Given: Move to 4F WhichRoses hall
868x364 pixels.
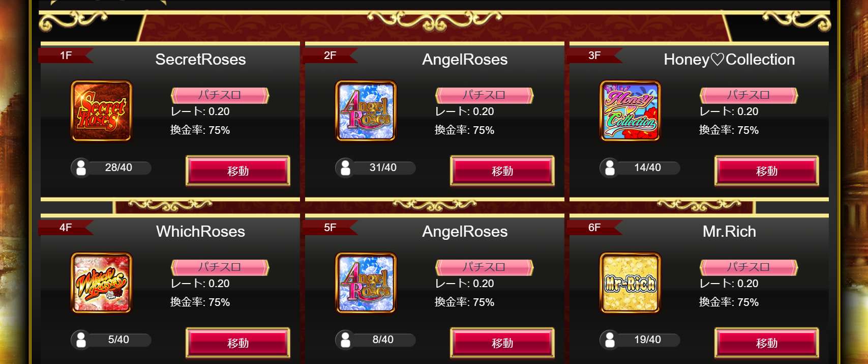Looking at the screenshot, I should [238, 343].
